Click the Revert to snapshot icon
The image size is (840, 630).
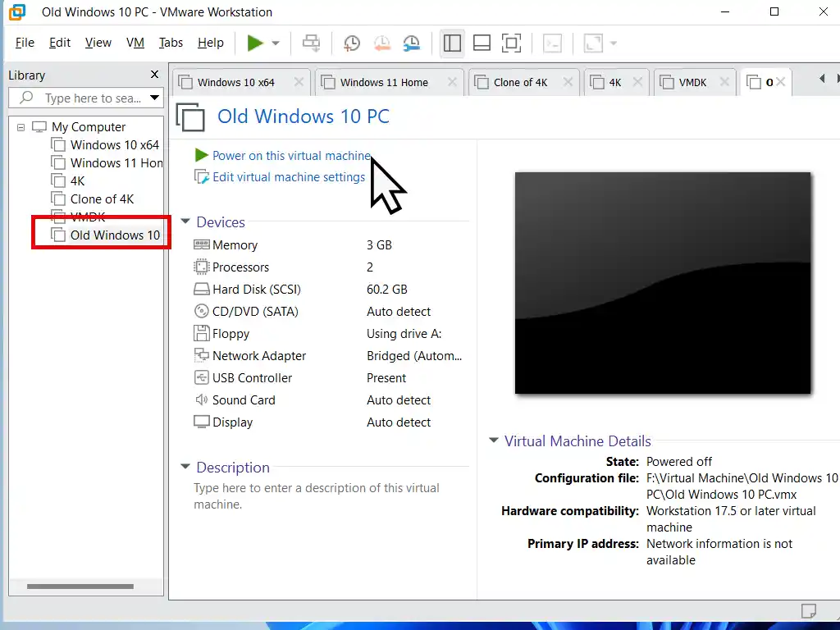pos(382,43)
